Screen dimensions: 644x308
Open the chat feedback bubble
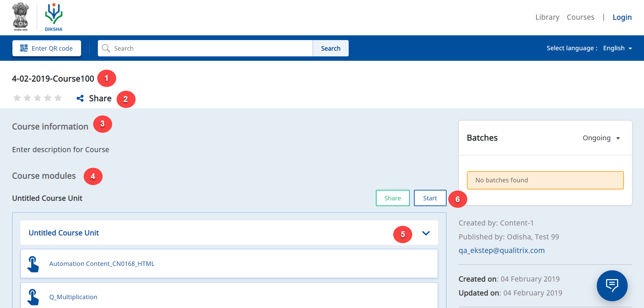pos(612,286)
